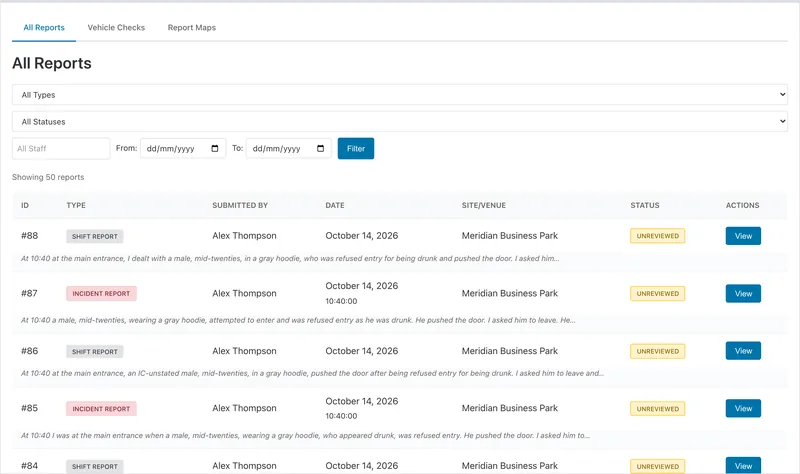Click report ID #87
Image resolution: width=800 pixels, height=474 pixels.
click(x=30, y=293)
